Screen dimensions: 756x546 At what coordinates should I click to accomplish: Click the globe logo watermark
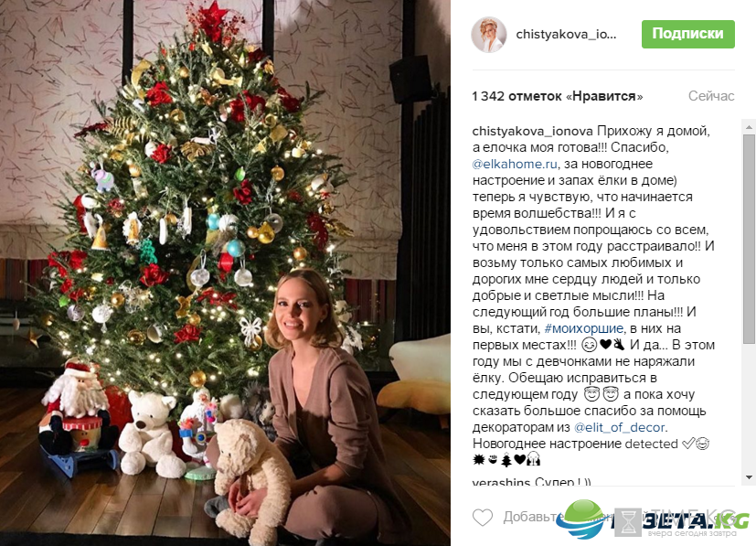point(585,519)
